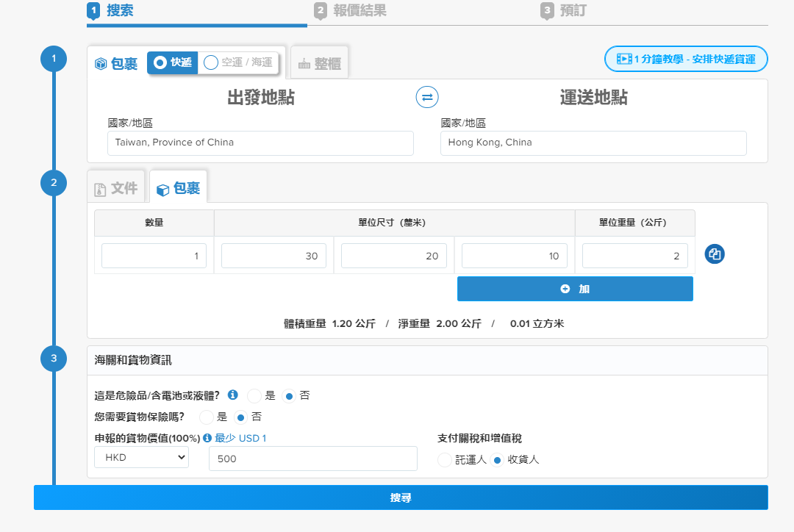794x532 pixels.
Task: Click the declared value input showing 500
Action: coord(313,459)
